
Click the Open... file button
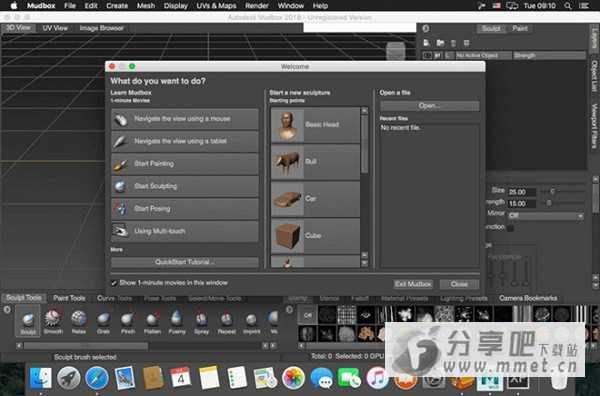(429, 106)
